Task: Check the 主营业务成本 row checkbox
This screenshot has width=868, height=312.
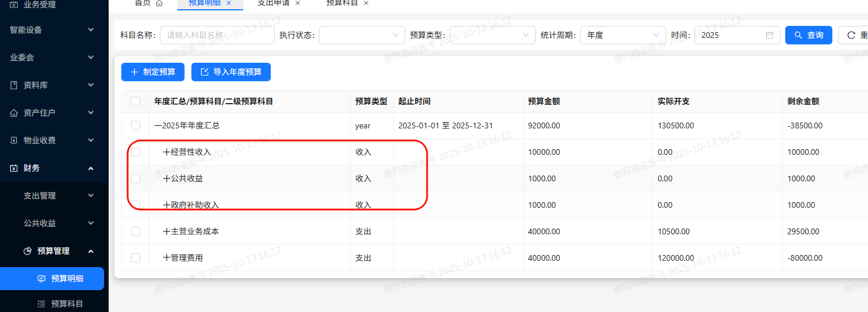Action: coord(136,231)
